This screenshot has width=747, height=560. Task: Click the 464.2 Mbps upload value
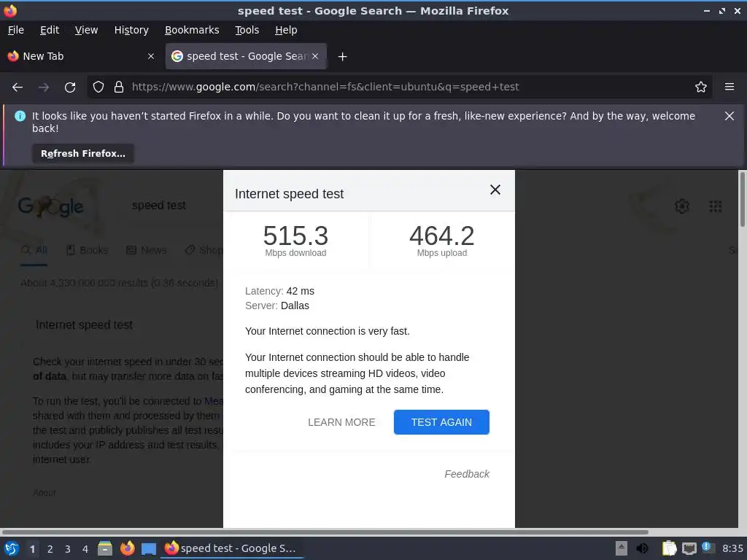pyautogui.click(x=441, y=236)
